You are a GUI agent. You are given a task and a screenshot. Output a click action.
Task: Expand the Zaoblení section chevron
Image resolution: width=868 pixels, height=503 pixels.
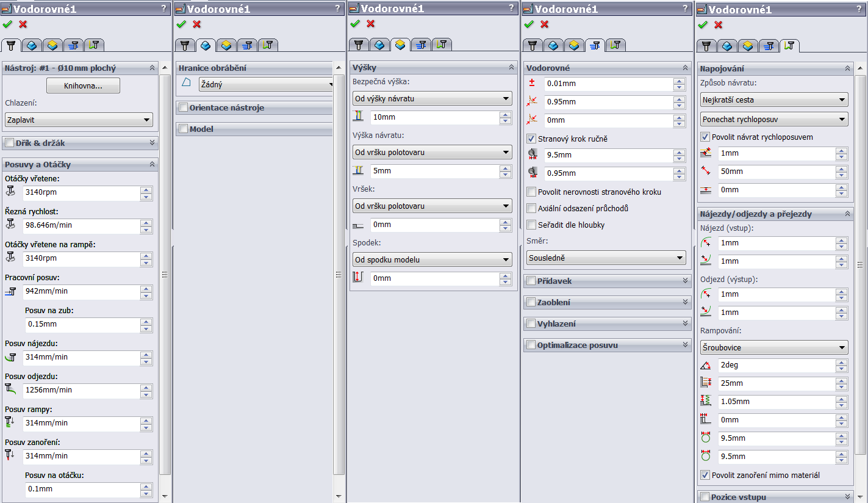pos(685,302)
